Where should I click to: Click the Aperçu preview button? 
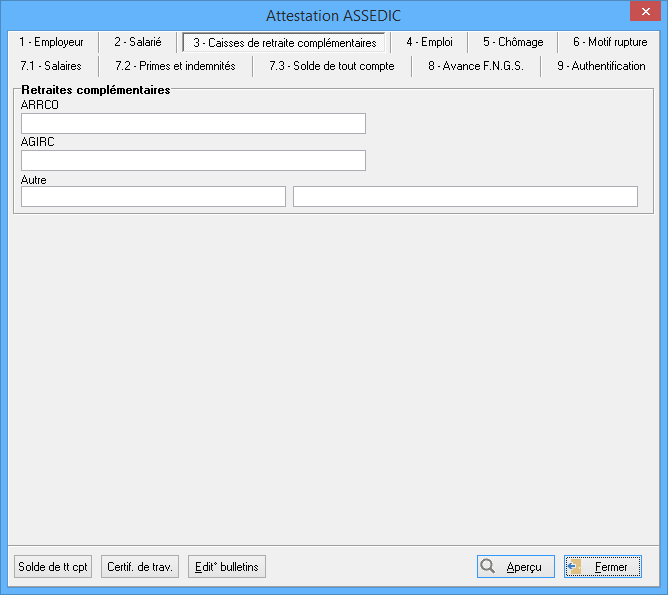click(x=516, y=566)
